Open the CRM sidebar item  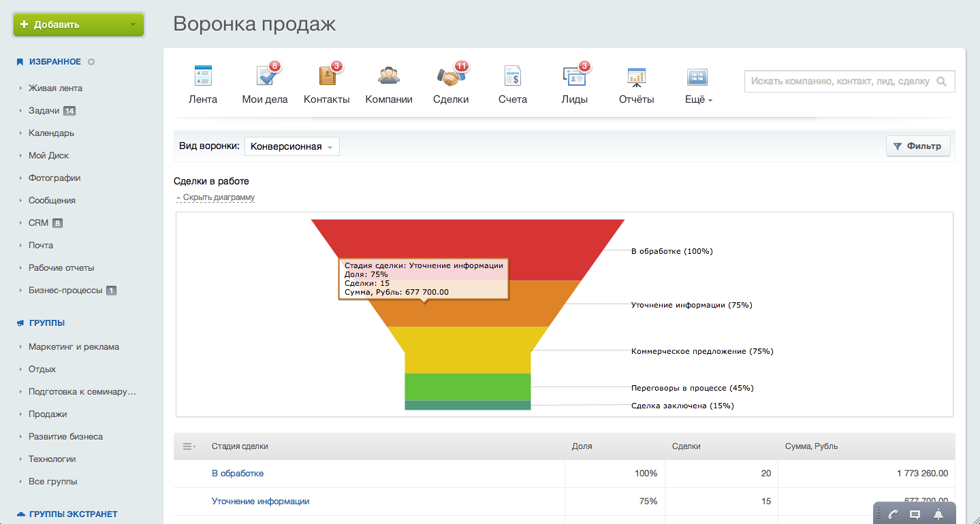click(x=38, y=223)
